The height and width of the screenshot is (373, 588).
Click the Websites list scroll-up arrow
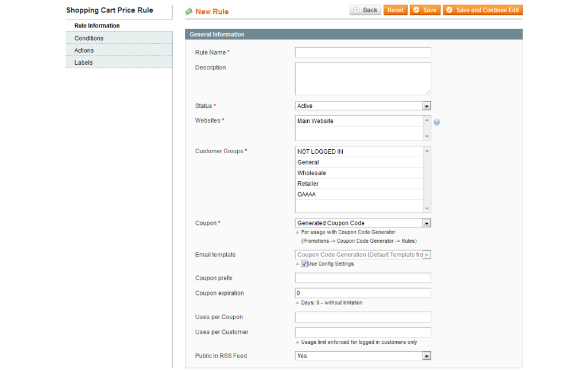click(427, 121)
